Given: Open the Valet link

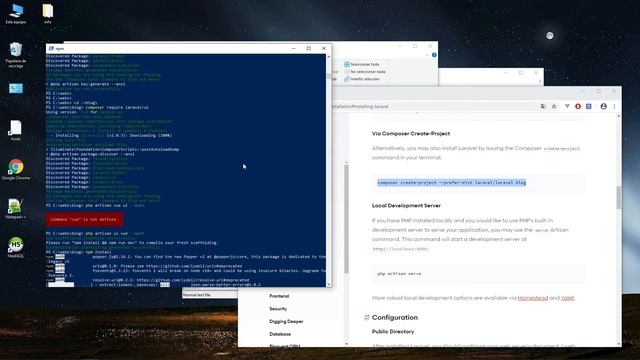Looking at the screenshot, I should click(567, 298).
